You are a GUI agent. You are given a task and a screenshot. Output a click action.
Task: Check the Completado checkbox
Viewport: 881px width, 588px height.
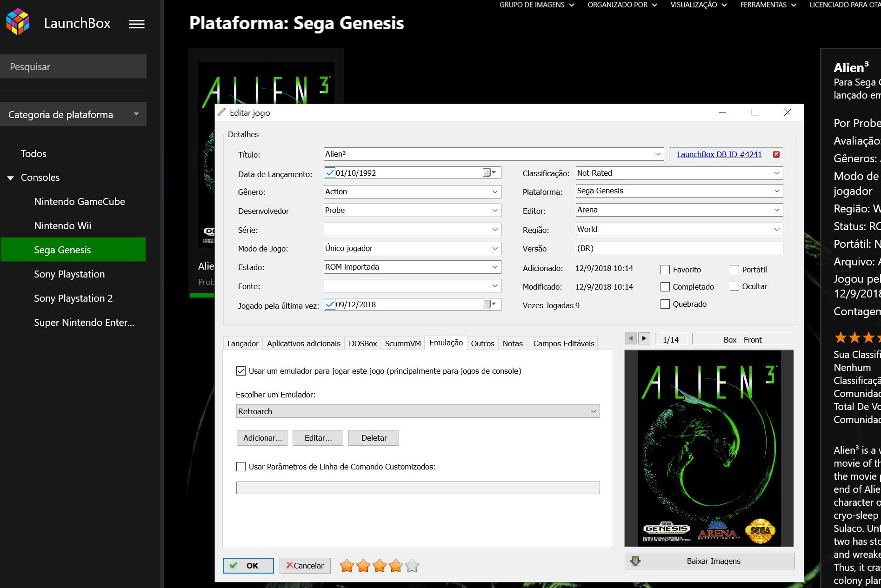point(665,287)
